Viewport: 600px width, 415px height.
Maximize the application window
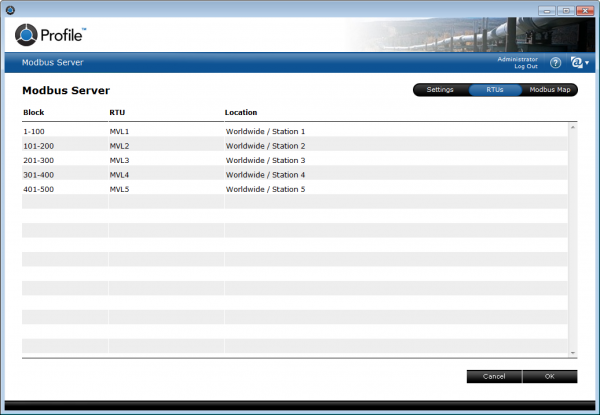(x=566, y=11)
